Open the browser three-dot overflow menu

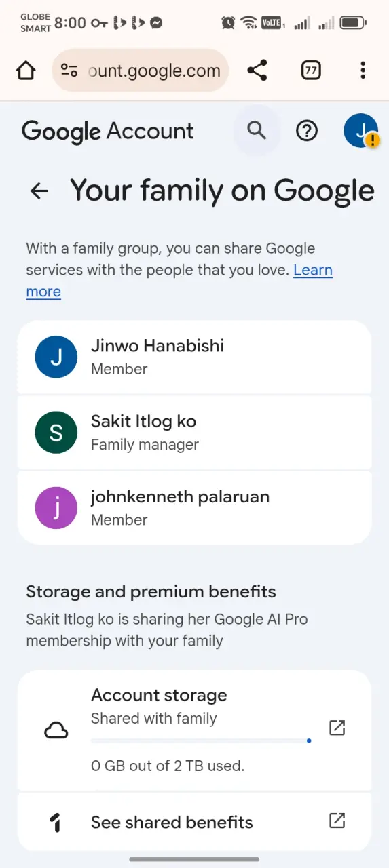363,71
